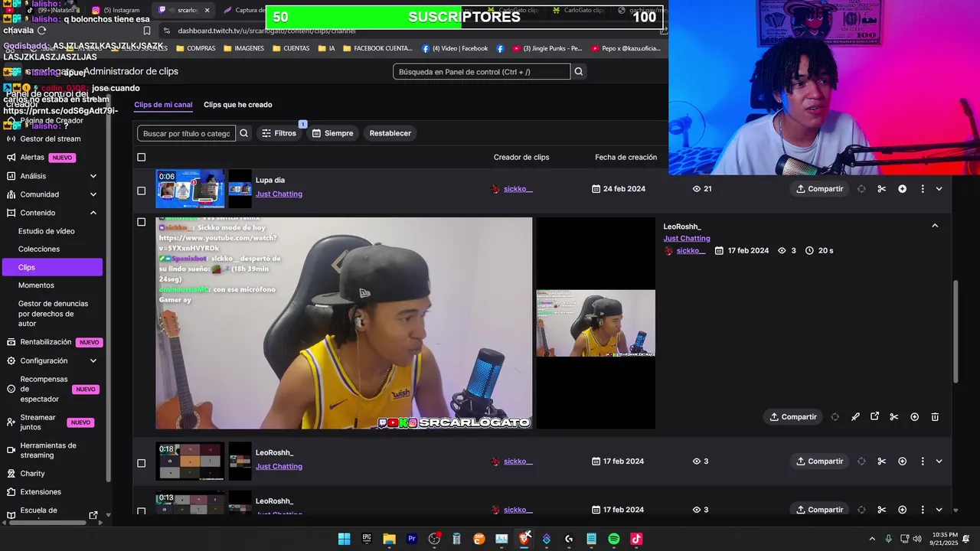Delete the expanded clip with the trash icon
Image resolution: width=980 pixels, height=551 pixels.
(935, 417)
